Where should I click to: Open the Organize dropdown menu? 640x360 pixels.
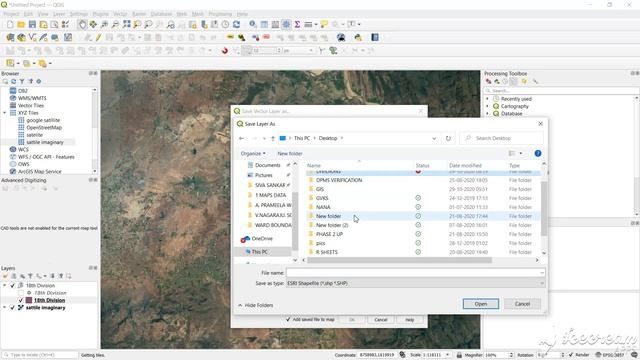tap(253, 153)
